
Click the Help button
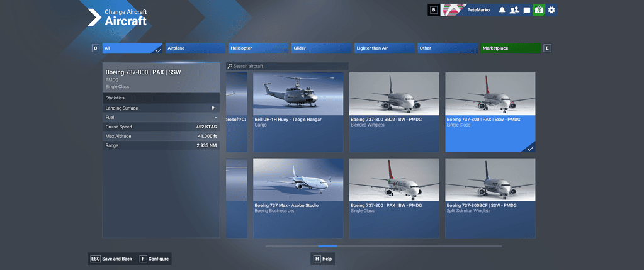pos(323,259)
